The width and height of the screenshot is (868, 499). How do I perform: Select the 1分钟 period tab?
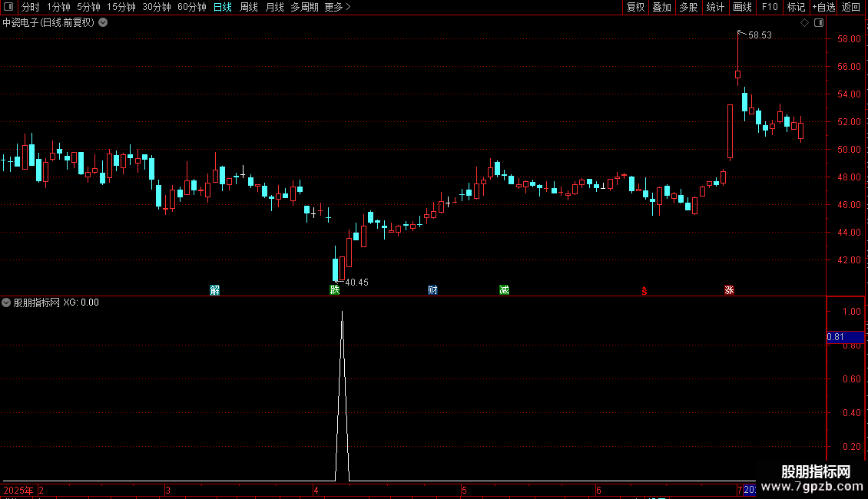(x=58, y=7)
